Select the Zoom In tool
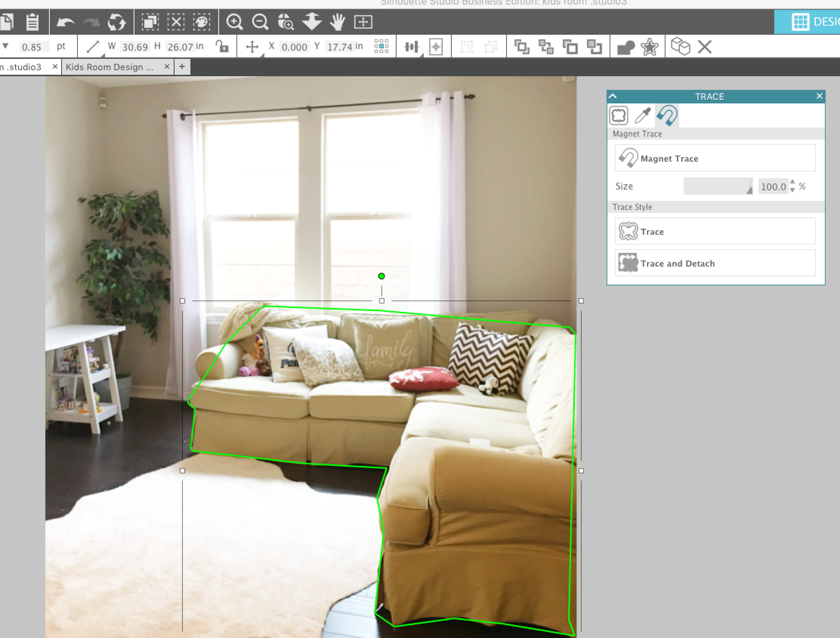 click(x=234, y=22)
